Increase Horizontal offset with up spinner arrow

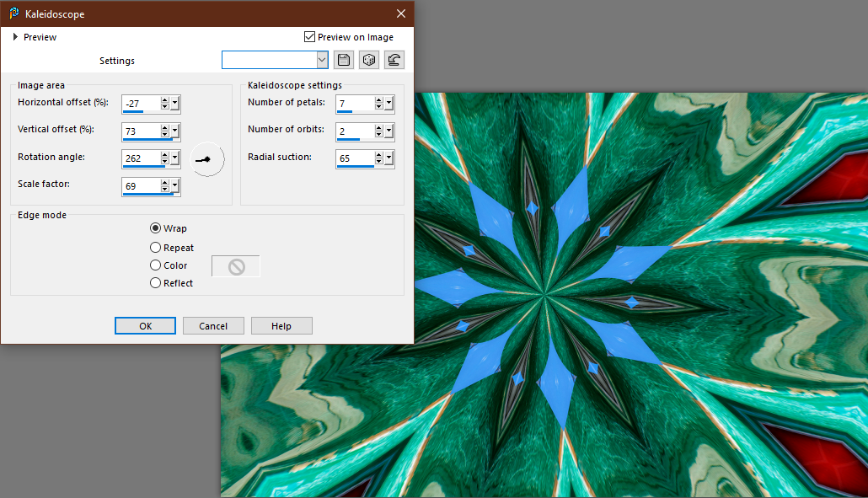[165, 99]
